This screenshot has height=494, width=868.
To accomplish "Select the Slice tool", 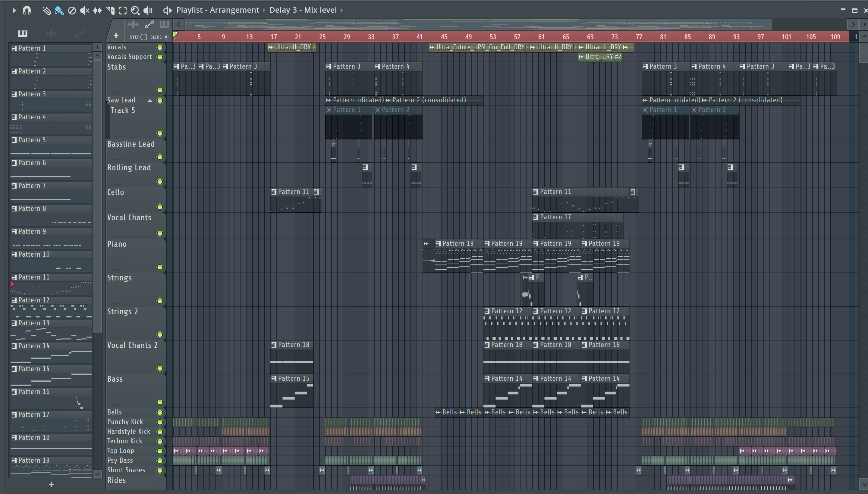I will click(110, 11).
